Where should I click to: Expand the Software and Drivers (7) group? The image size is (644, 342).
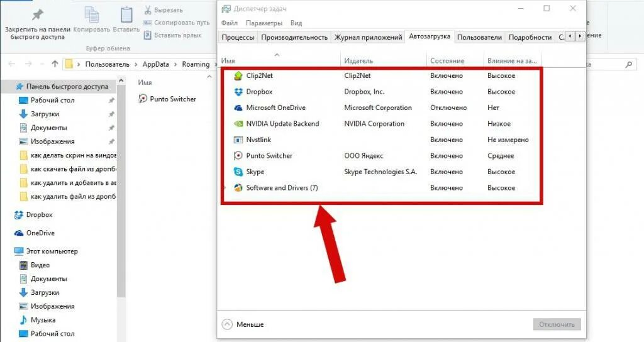[225, 187]
